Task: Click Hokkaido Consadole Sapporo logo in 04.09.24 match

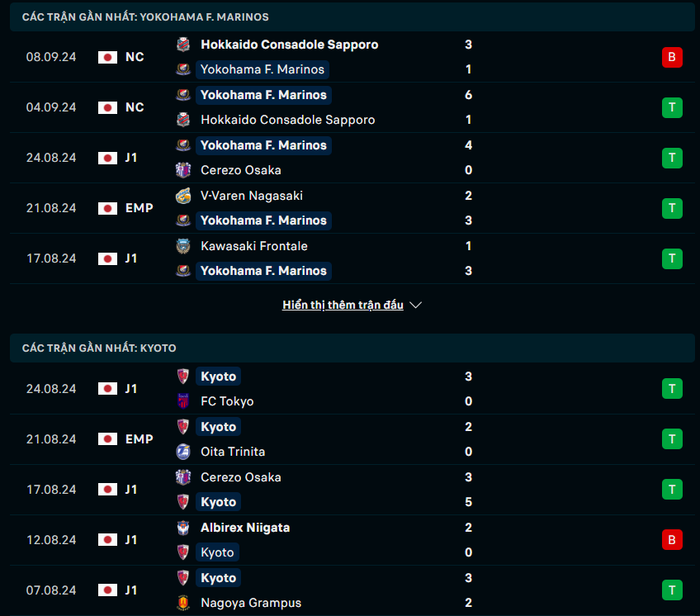Action: pos(183,120)
